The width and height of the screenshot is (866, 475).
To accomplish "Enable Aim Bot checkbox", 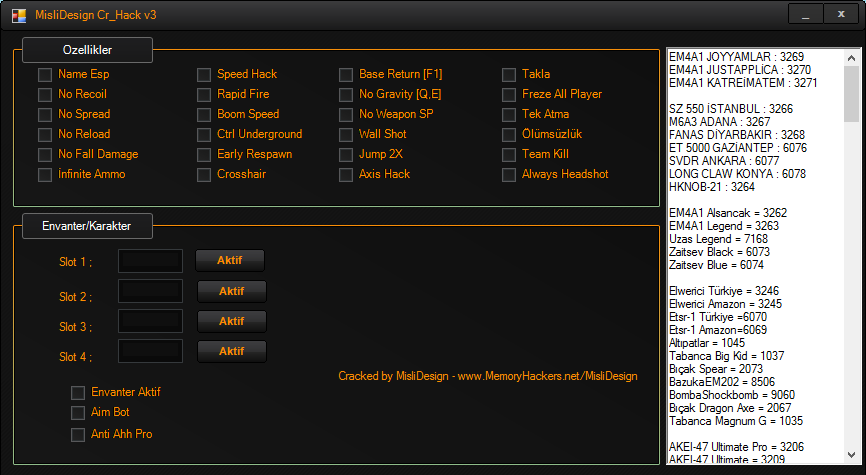I will click(78, 413).
